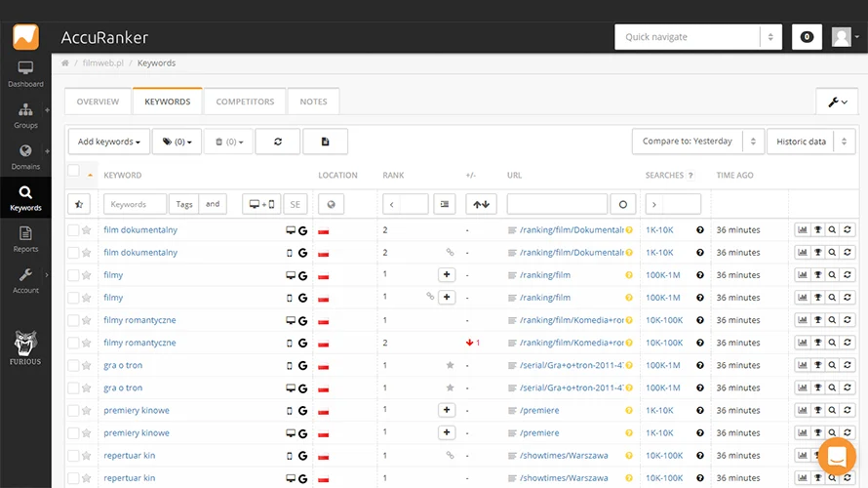The height and width of the screenshot is (488, 868).
Task: Click the AccuRanker orange logo
Action: click(25, 37)
